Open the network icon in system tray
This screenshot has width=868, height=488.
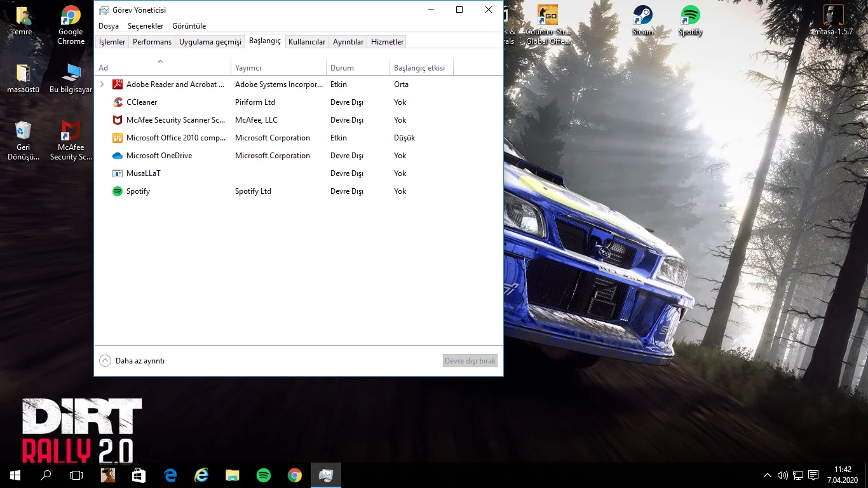(798, 475)
